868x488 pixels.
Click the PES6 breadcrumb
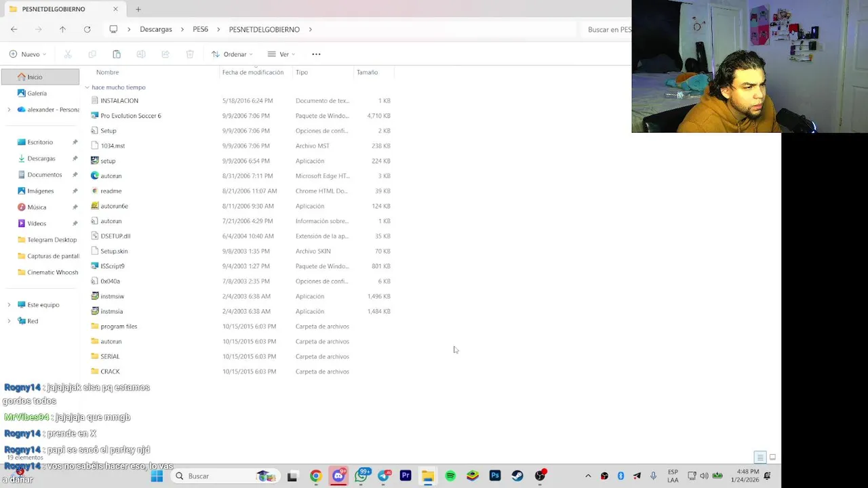pyautogui.click(x=200, y=29)
